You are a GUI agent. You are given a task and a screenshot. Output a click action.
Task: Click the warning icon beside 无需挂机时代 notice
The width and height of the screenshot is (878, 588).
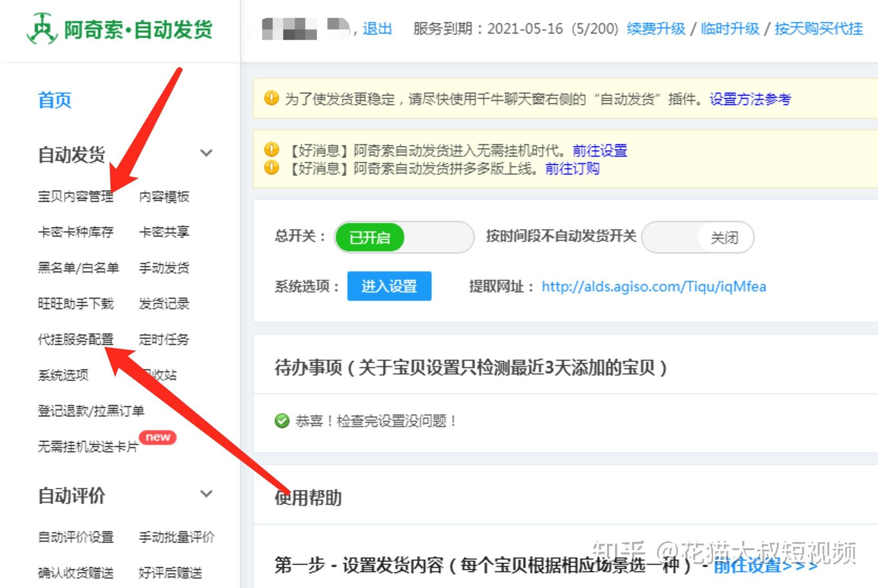click(x=271, y=150)
